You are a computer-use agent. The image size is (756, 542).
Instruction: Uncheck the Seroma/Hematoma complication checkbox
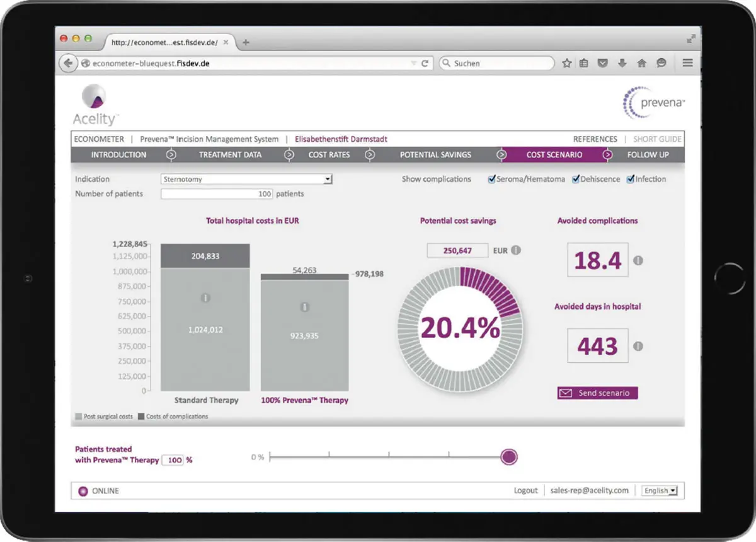click(492, 179)
